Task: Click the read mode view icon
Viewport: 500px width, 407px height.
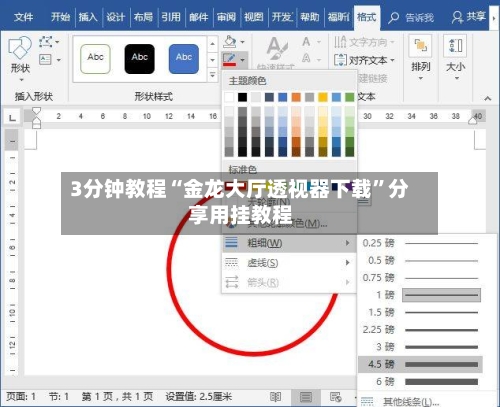Action: pyautogui.click(x=275, y=397)
